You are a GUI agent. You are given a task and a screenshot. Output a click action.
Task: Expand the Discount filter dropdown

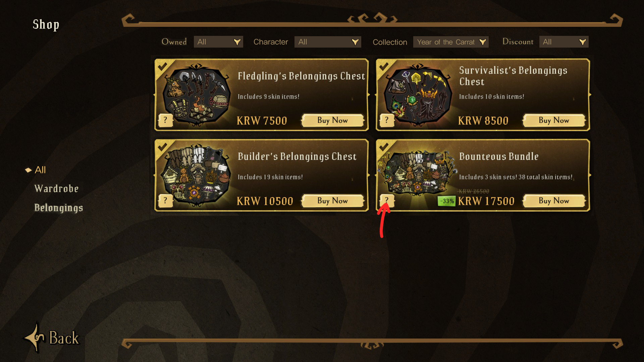click(x=564, y=42)
